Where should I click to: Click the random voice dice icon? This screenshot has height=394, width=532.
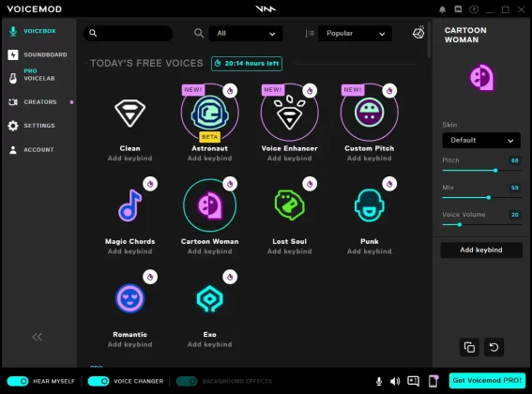pyautogui.click(x=418, y=33)
